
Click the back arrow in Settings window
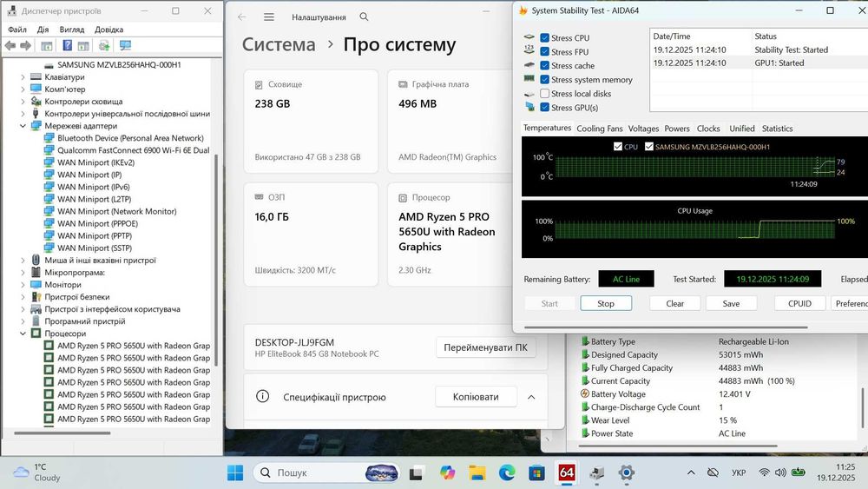(242, 17)
